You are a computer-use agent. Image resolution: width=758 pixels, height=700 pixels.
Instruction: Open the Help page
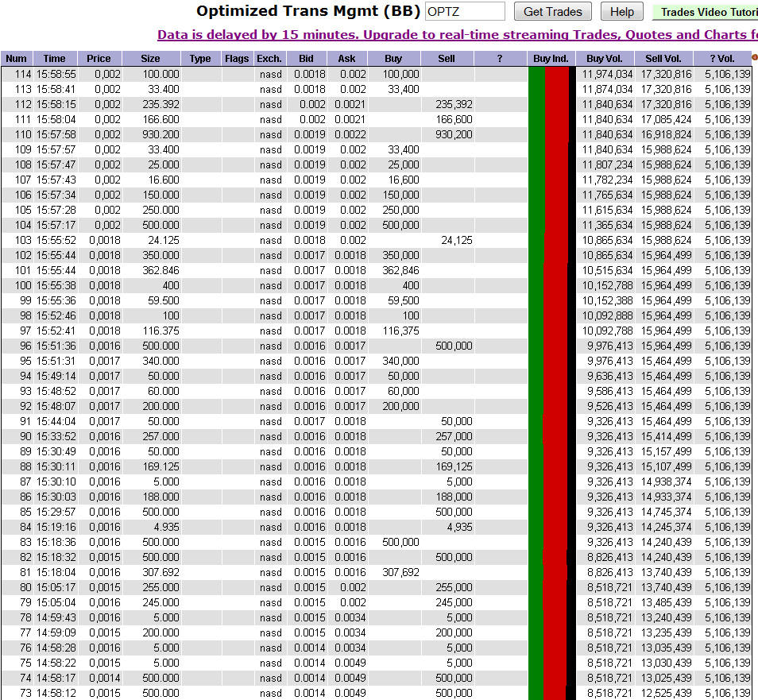tap(622, 11)
